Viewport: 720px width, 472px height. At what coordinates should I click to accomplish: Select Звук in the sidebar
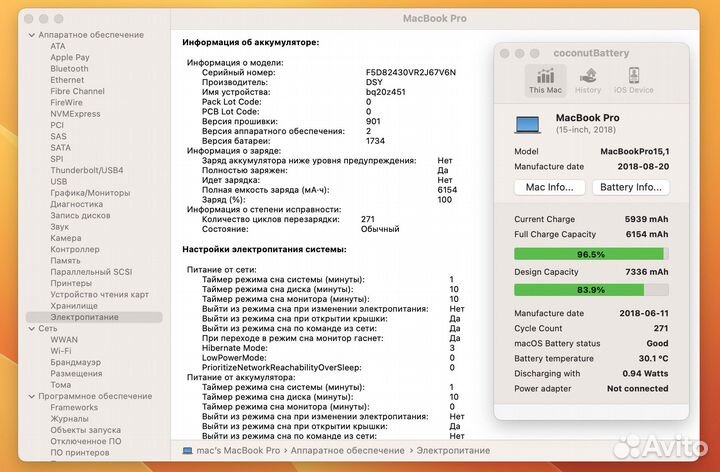pyautogui.click(x=60, y=227)
